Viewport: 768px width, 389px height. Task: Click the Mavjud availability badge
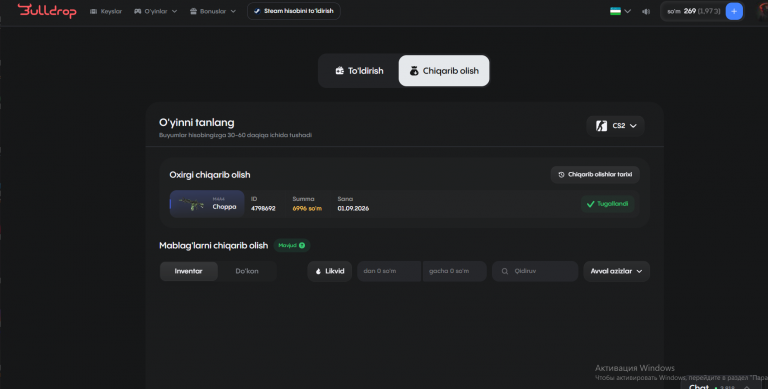(291, 245)
